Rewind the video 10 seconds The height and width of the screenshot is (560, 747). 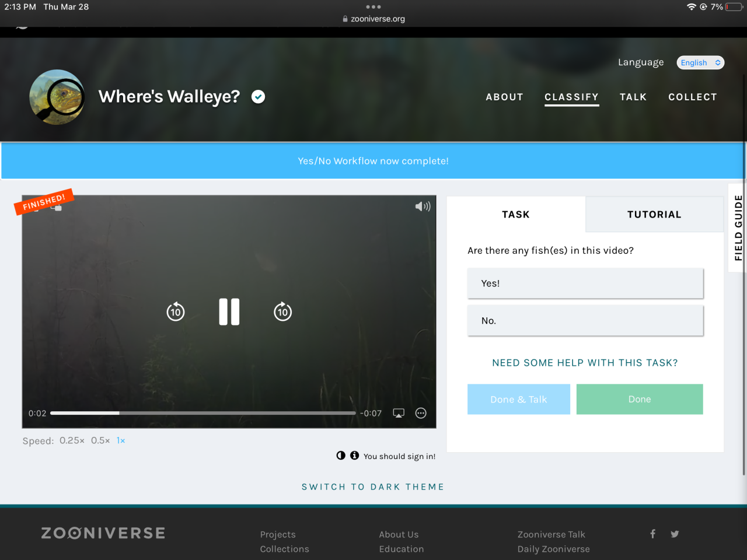tap(176, 311)
